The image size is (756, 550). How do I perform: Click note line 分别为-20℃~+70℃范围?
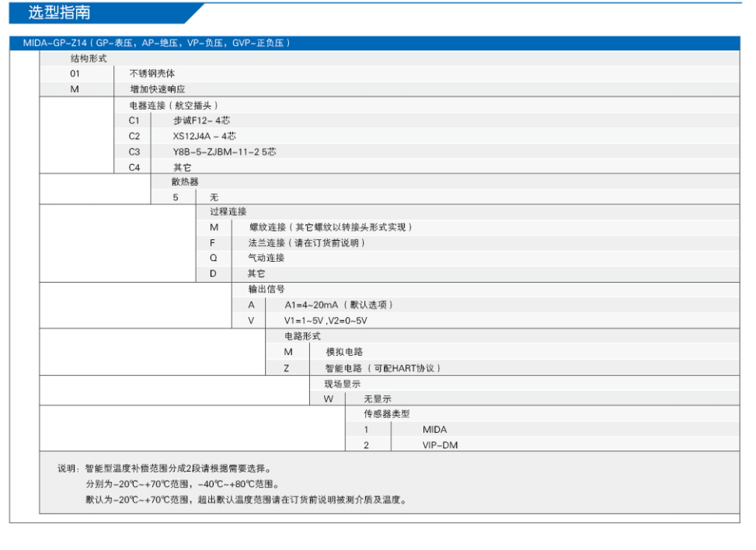pos(183,484)
